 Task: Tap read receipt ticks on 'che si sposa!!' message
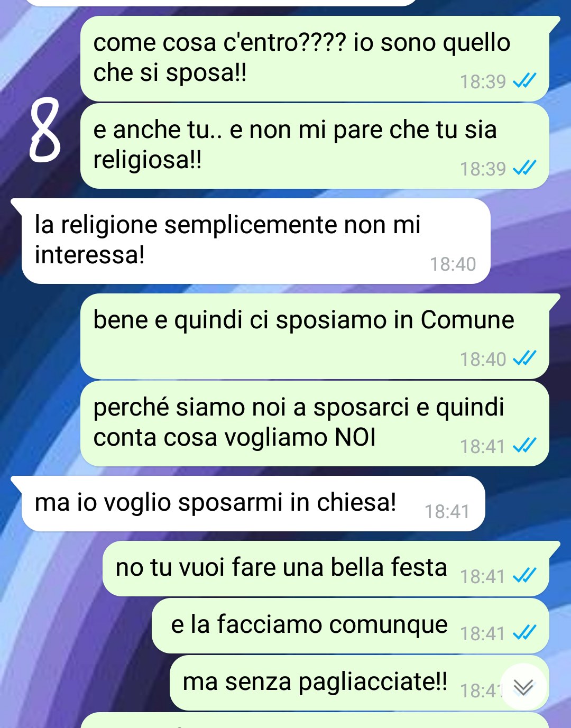(x=524, y=81)
